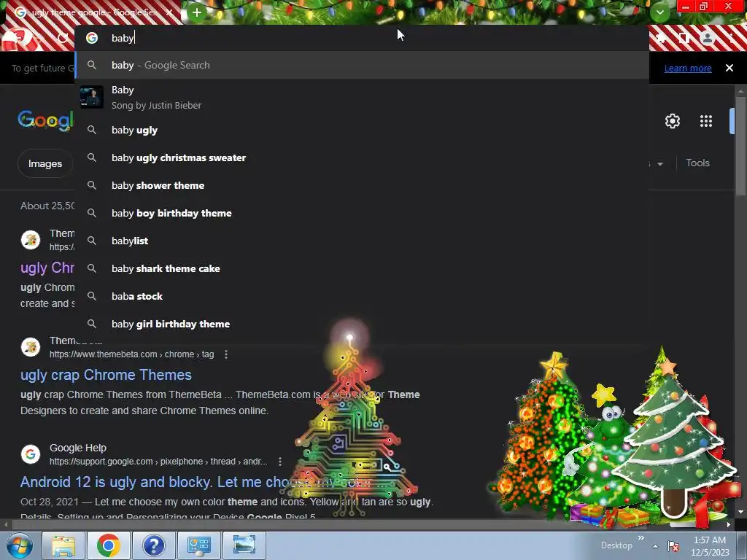Close the 'ugly theme google' tab

click(169, 12)
